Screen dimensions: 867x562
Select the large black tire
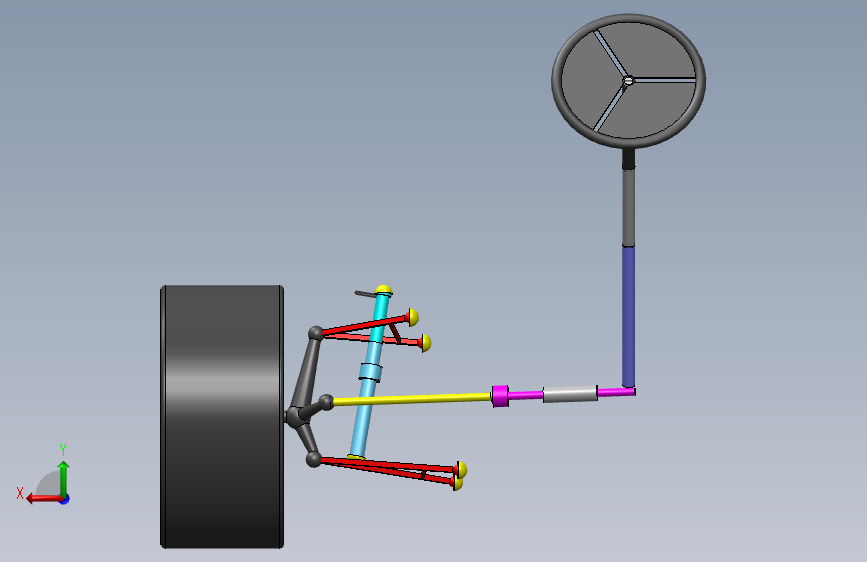coord(222,417)
